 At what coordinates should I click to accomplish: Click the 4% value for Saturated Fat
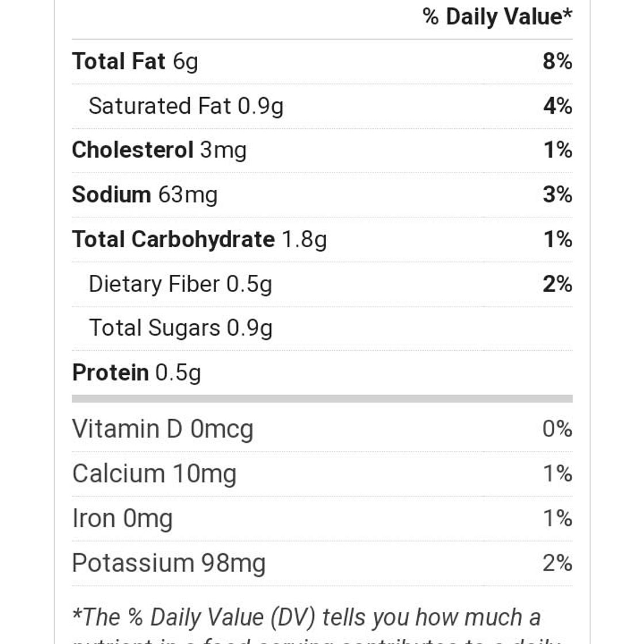(557, 106)
